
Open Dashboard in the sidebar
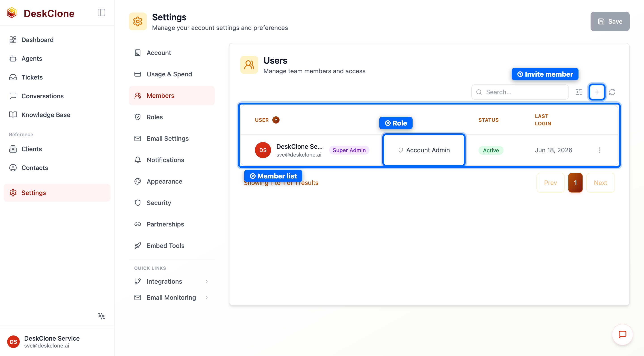point(57,40)
